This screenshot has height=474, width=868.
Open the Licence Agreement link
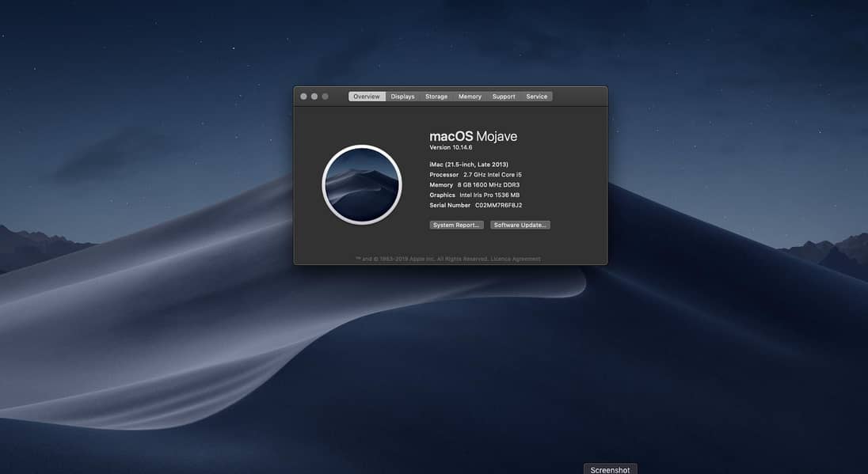[516, 259]
